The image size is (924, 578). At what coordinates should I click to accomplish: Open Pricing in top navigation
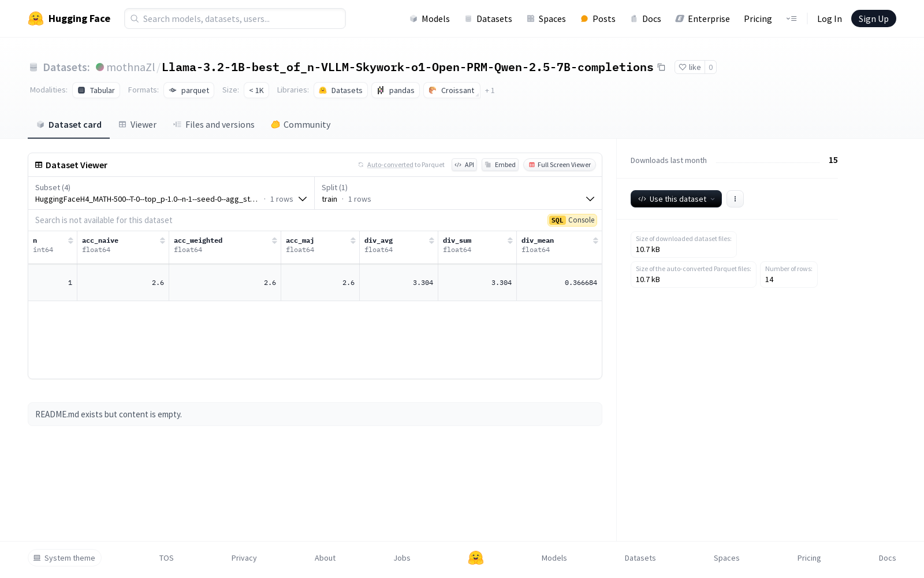pyautogui.click(x=758, y=18)
